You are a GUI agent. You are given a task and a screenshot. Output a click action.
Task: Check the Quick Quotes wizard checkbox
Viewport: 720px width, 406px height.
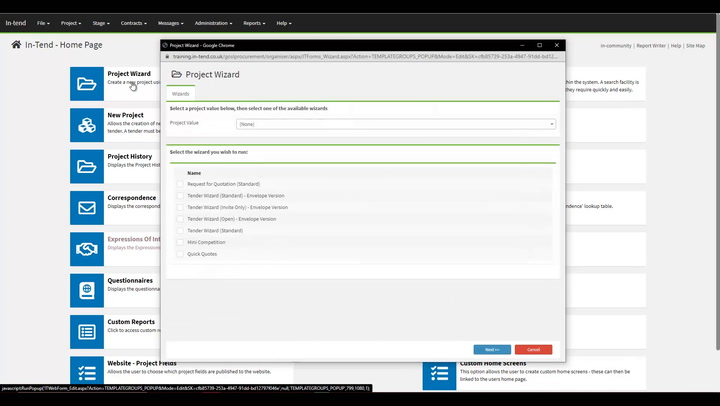tap(181, 254)
